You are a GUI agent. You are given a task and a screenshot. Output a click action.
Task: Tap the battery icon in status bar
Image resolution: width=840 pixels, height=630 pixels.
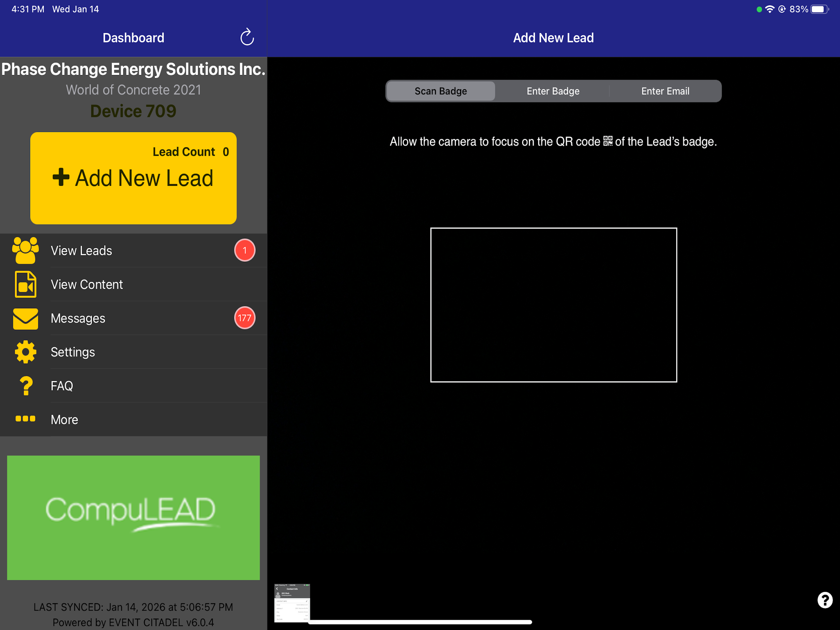(x=819, y=9)
